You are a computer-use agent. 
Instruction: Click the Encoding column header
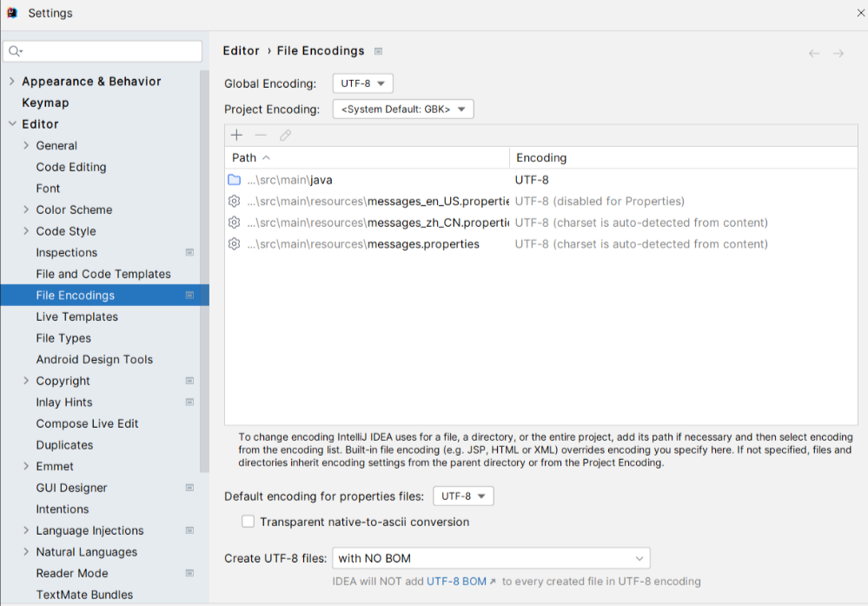[x=684, y=158]
